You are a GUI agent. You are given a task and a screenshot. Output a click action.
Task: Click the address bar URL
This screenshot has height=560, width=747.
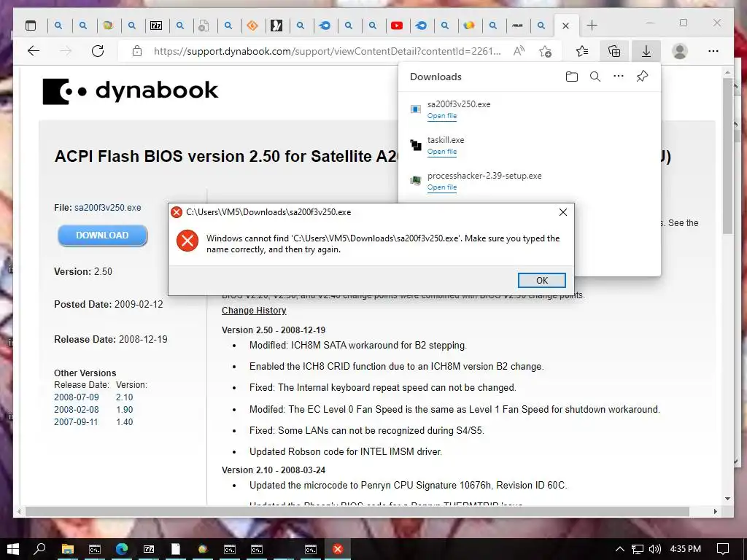(x=328, y=51)
